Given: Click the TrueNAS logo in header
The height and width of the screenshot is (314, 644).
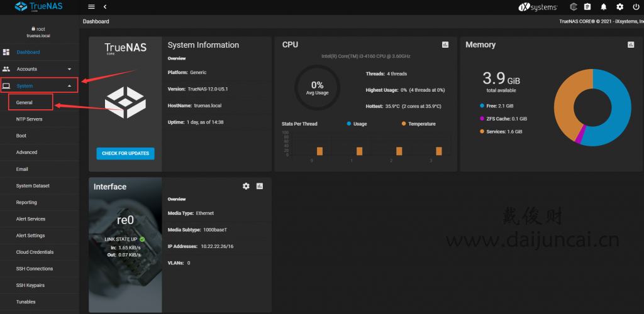Looking at the screenshot, I should coord(38,6).
